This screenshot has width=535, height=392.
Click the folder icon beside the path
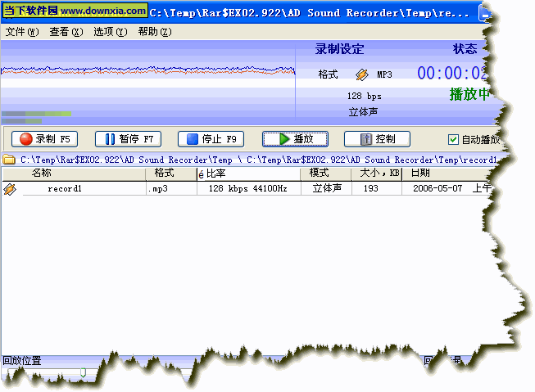pos(9,160)
